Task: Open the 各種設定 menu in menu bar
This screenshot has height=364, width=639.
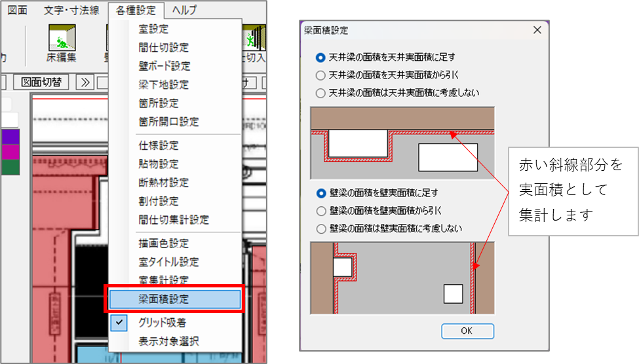Action: (136, 10)
